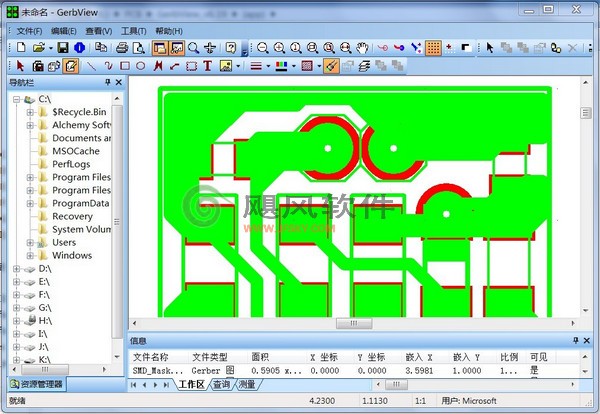Select the Recovery folder
This screenshot has height=414, width=600.
point(72,216)
